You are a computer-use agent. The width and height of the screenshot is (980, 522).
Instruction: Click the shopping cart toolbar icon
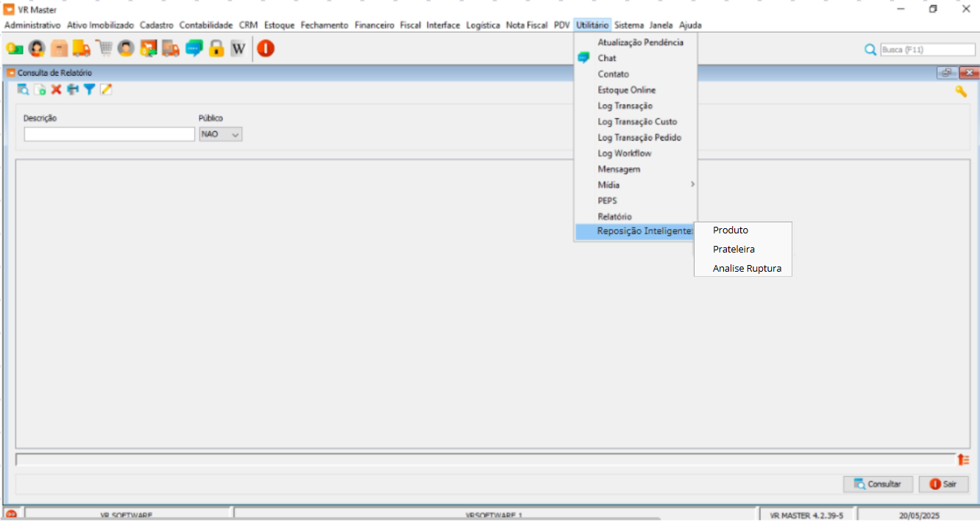tap(104, 49)
